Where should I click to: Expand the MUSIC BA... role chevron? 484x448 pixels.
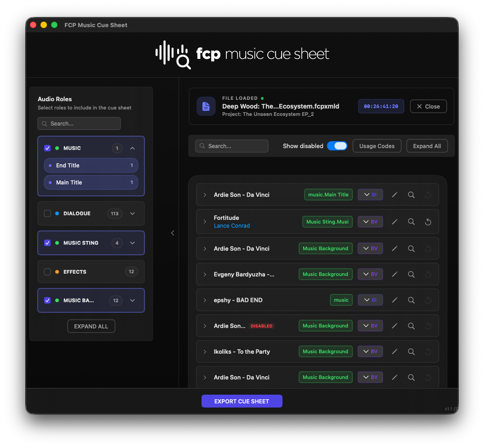click(133, 300)
